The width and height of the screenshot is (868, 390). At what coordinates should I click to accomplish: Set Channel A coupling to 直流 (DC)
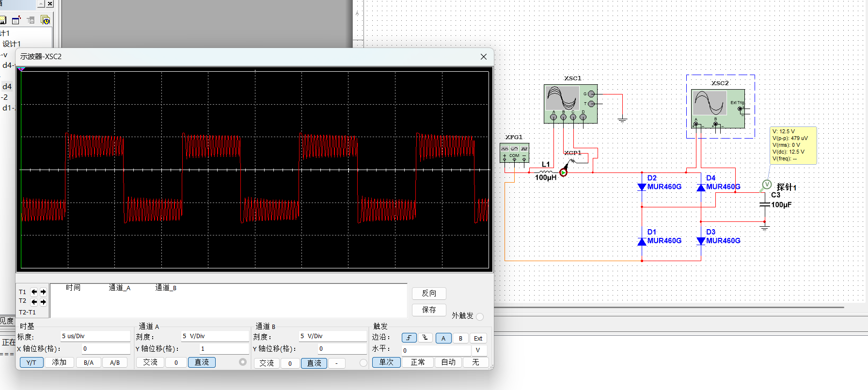point(202,362)
